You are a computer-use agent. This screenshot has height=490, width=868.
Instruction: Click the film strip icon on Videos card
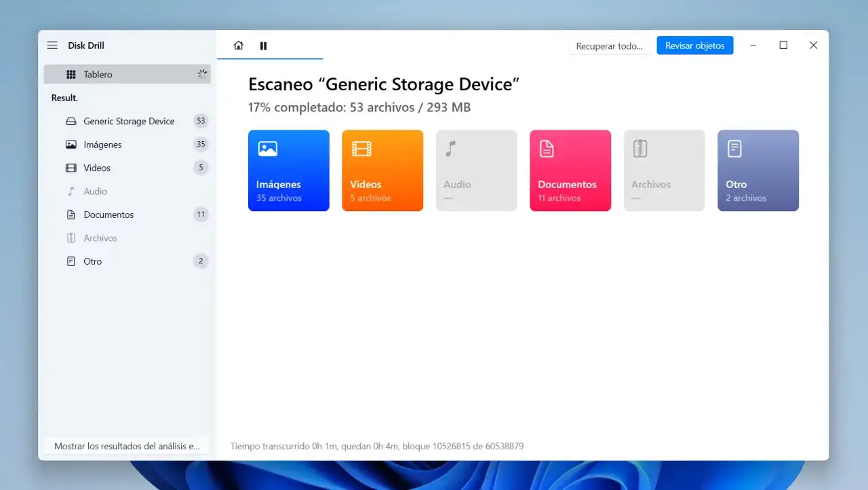[x=361, y=149]
